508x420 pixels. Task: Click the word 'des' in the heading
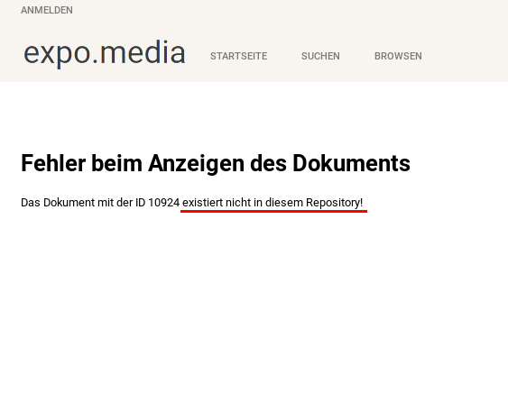pos(268,163)
